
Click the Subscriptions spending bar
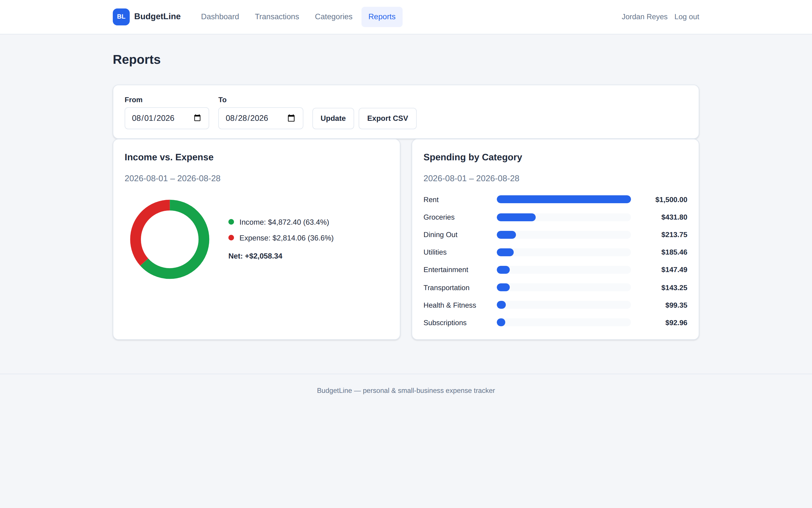coord(501,322)
